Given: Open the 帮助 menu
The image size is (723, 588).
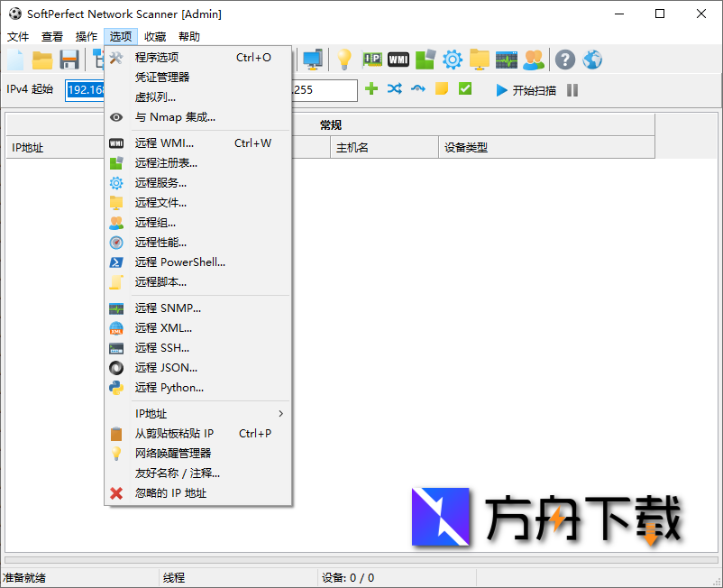Looking at the screenshot, I should tap(188, 36).
